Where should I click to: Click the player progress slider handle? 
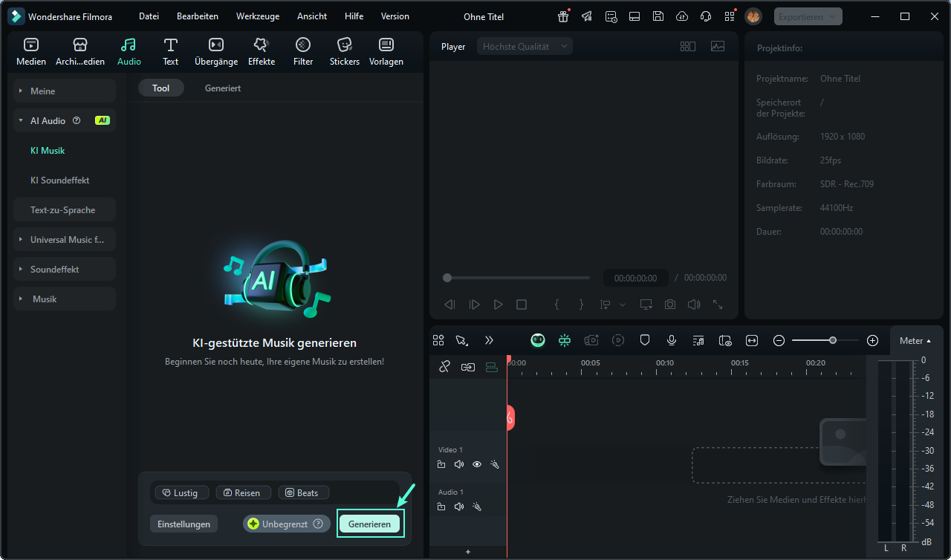(x=447, y=278)
